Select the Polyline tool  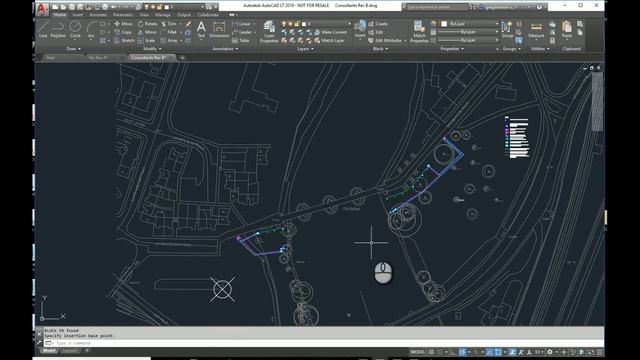(x=58, y=30)
